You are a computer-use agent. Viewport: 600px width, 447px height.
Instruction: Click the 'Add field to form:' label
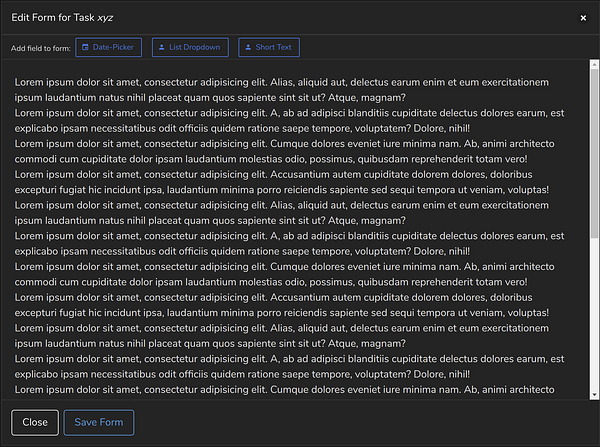point(41,48)
